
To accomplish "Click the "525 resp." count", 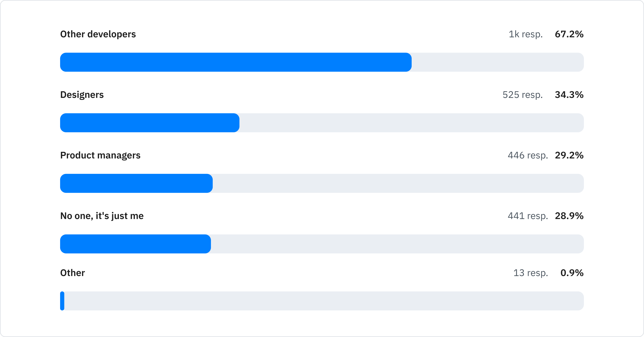I will tap(522, 95).
